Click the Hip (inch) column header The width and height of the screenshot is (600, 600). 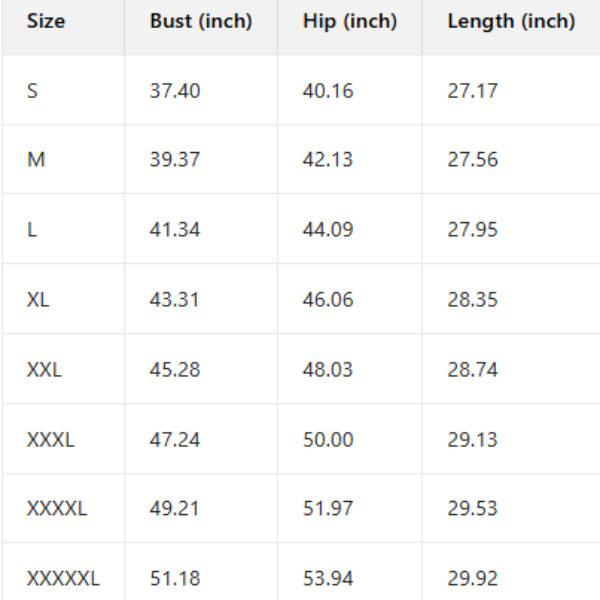349,21
